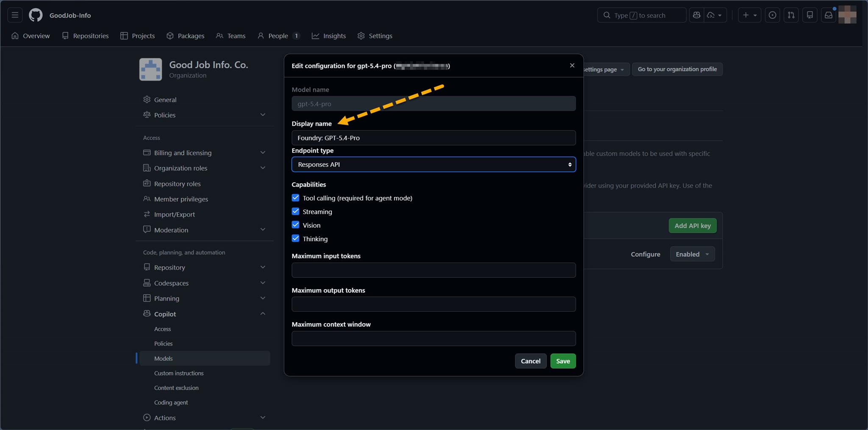Viewport: 868px width, 430px height.
Task: Open the issues icon in header
Action: pyautogui.click(x=772, y=15)
